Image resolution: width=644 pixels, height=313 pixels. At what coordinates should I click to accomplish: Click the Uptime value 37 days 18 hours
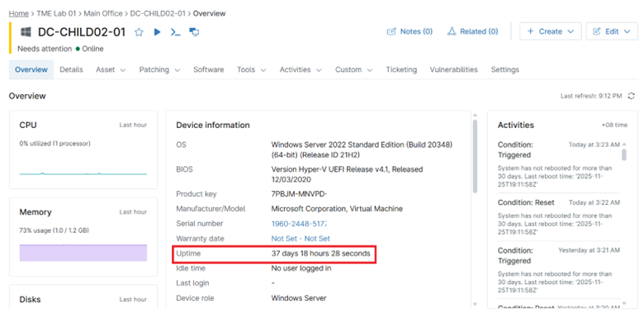(321, 254)
